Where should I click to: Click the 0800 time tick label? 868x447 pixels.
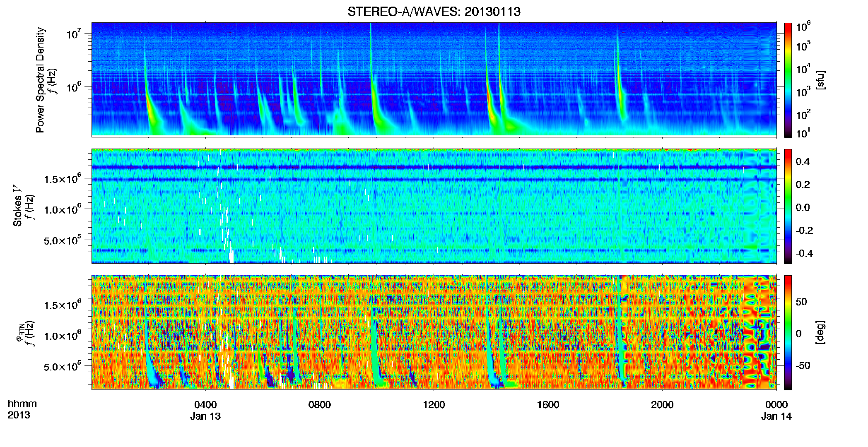pyautogui.click(x=320, y=404)
